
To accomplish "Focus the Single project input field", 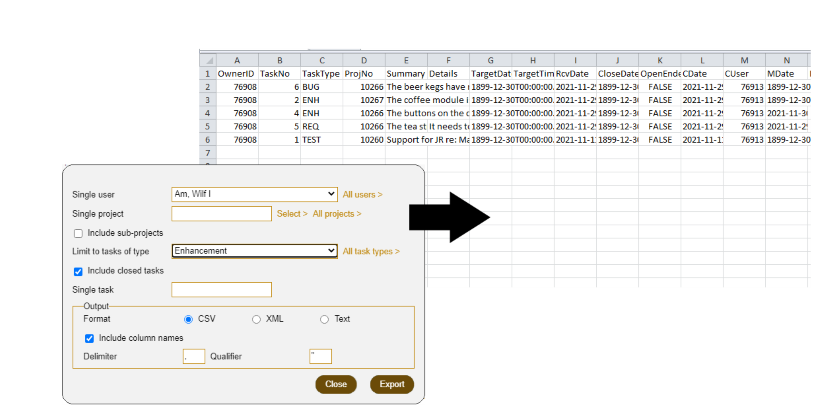I will (221, 214).
